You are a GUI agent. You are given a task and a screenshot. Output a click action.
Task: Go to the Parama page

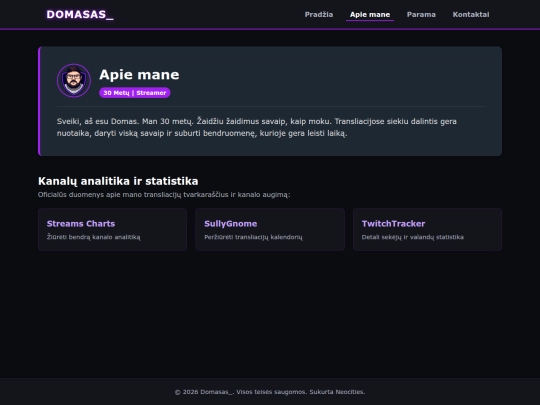(x=421, y=14)
